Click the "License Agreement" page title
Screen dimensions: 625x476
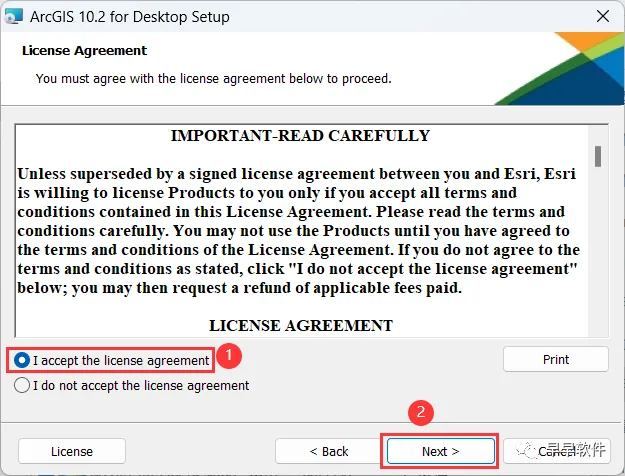point(85,51)
